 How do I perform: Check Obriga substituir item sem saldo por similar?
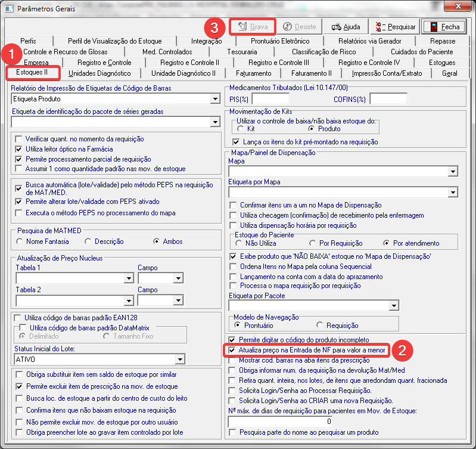(x=19, y=374)
